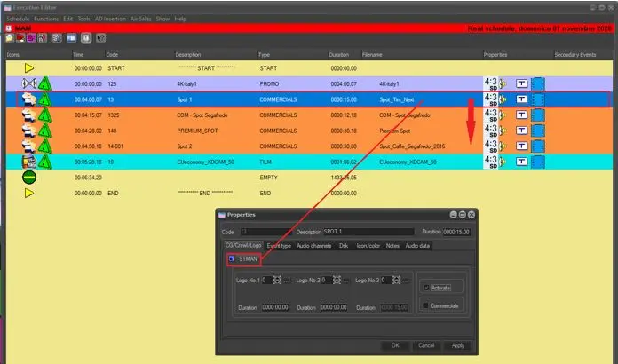The height and width of the screenshot is (364, 618).
Task: Open the AD Insertion menu
Action: click(x=112, y=18)
